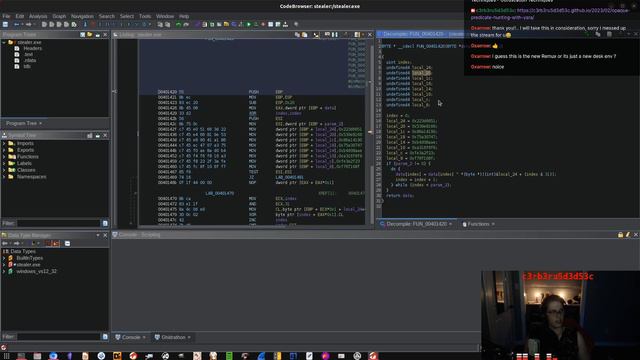Click the red icon next to blue arrow
Image resolution: width=640 pixels, height=360 pixels.
coord(93,24)
